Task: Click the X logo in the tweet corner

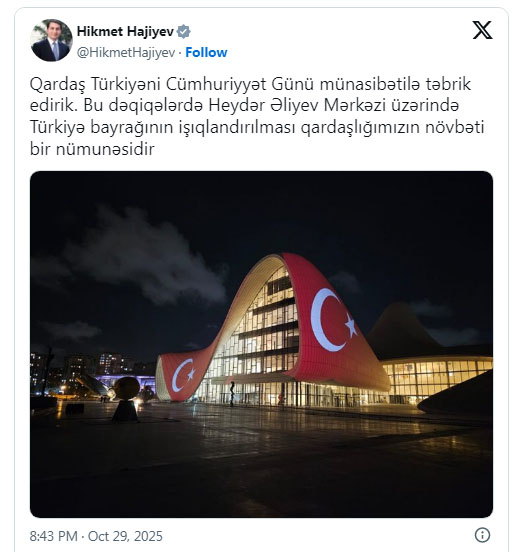Action: point(482,30)
